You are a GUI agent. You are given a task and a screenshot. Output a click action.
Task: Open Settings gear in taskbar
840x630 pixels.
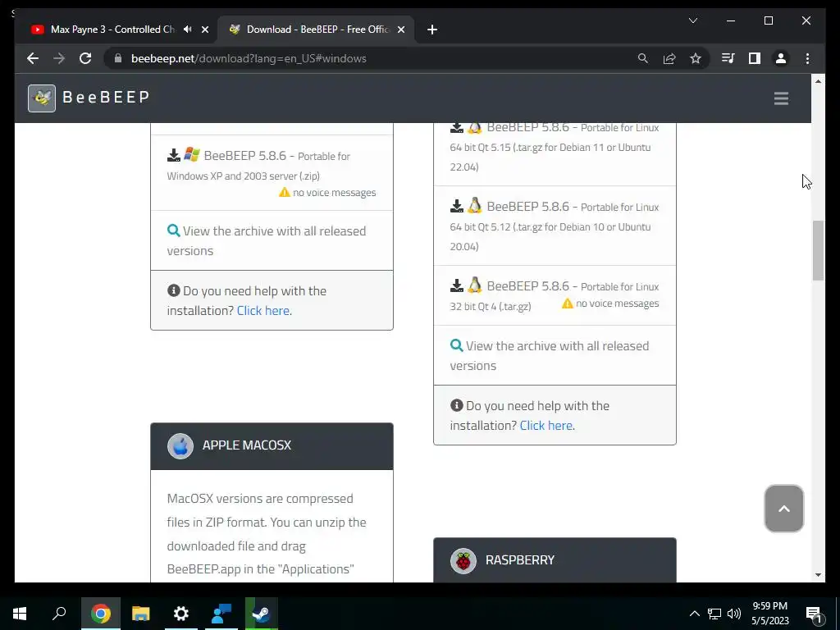tap(181, 614)
